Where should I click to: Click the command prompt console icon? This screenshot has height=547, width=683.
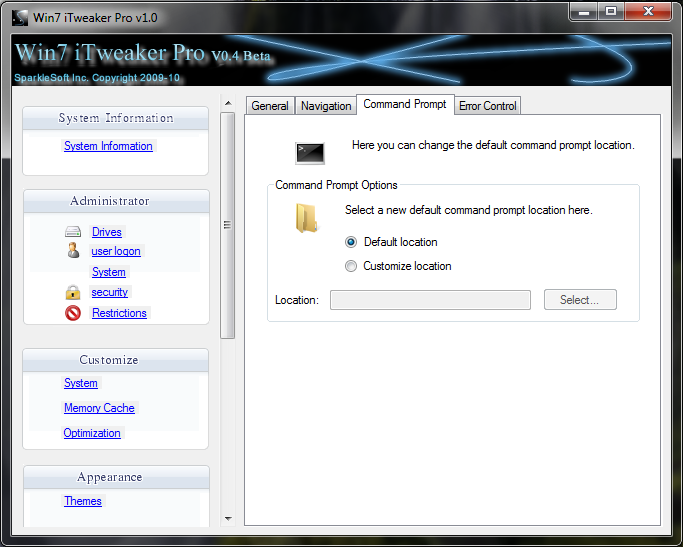pyautogui.click(x=310, y=153)
